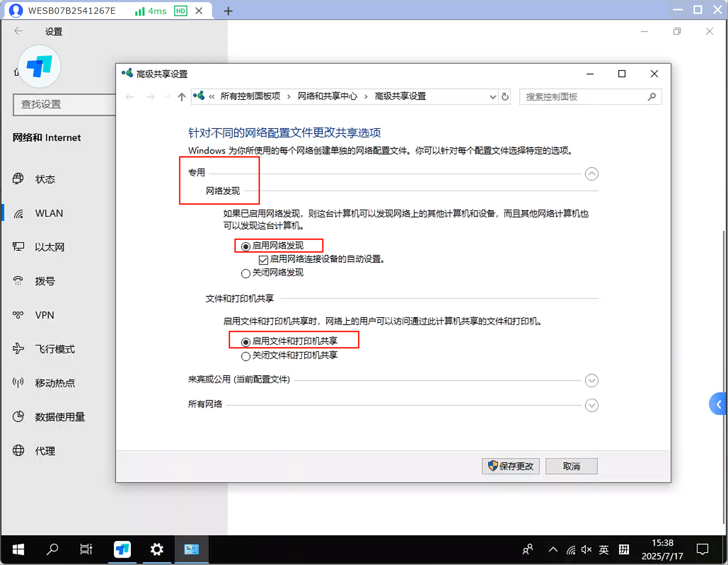Screen dimensions: 728x565
Task: Click the up-arrow navigation icon
Action: (182, 97)
